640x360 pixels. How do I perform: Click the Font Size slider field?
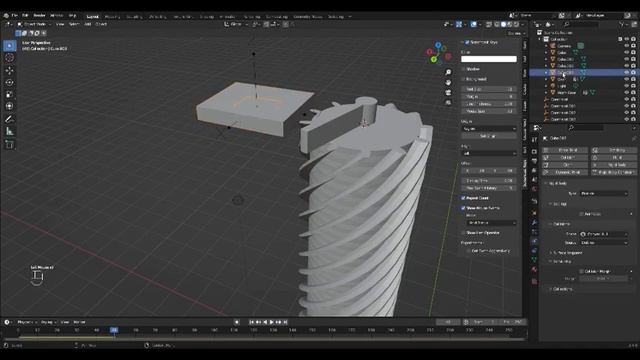(489, 89)
